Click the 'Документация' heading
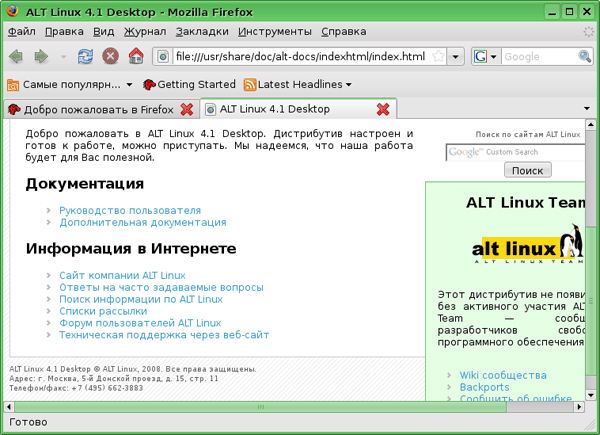600x435 pixels. coord(85,184)
